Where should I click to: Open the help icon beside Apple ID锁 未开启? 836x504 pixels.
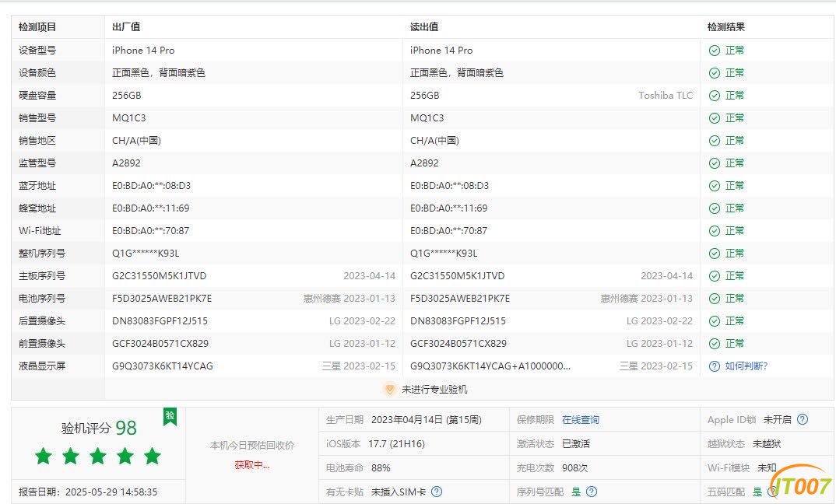click(x=803, y=419)
